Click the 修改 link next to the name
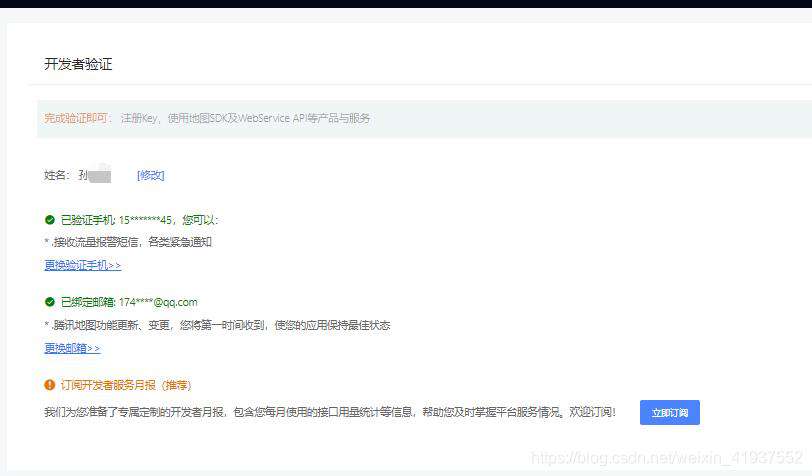Screen dimensions: 812x476 coord(151,175)
